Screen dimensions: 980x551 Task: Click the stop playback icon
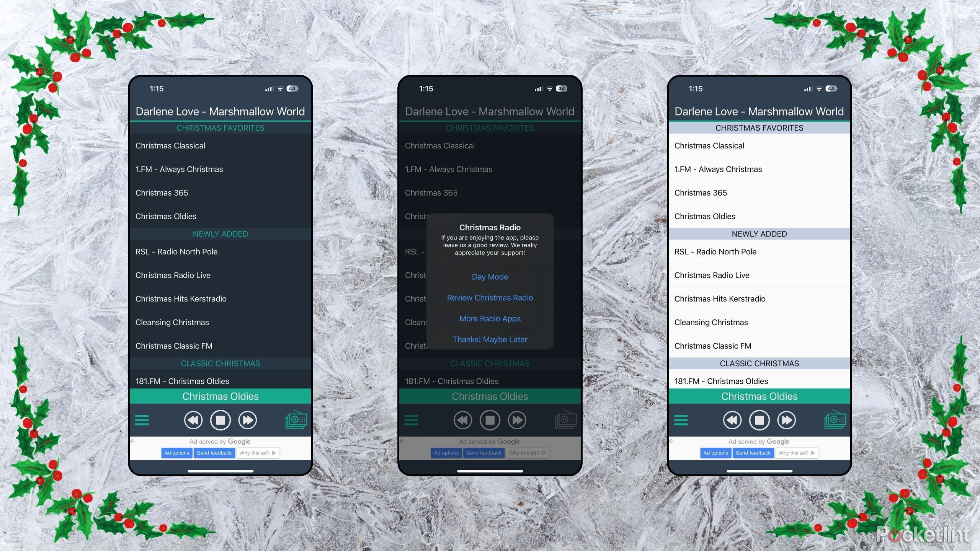[x=220, y=419]
